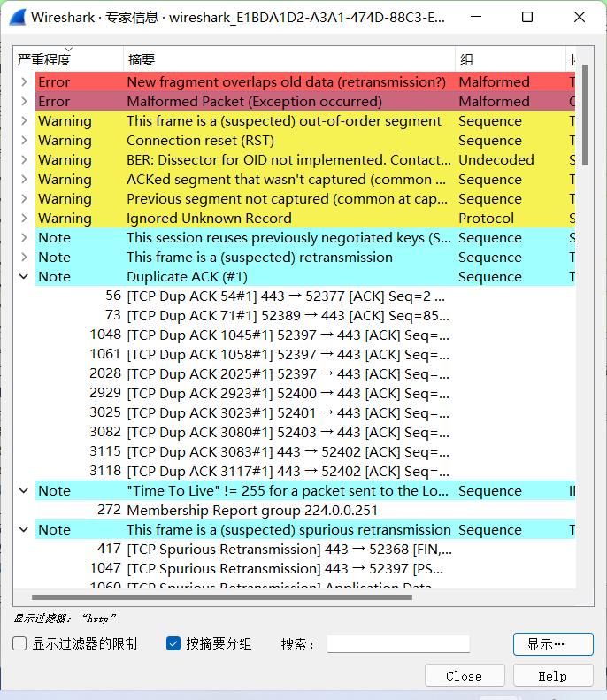
Task: Select packet 1047 Spurious Retransmission row
Action: pos(295,568)
